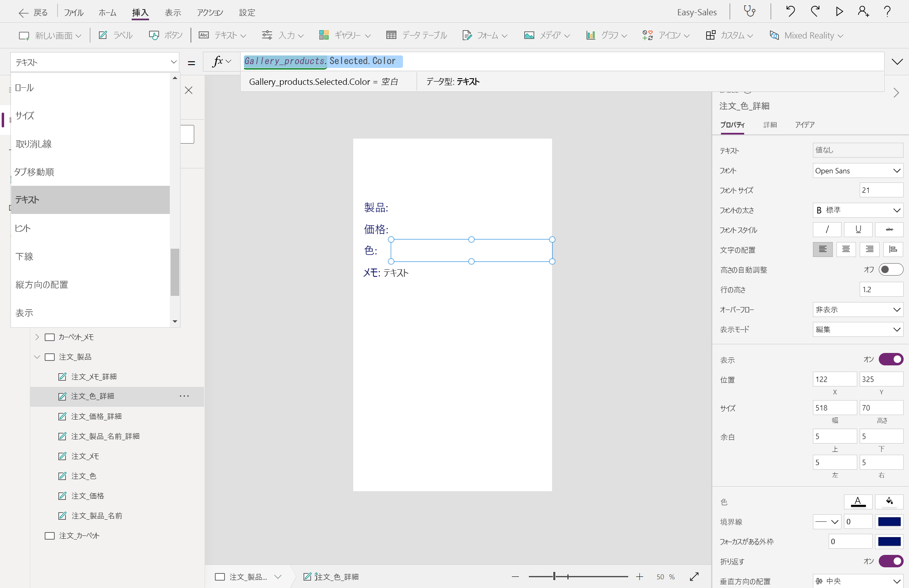The image size is (909, 588).
Task: Click the App checker stethoscope icon
Action: coord(750,11)
